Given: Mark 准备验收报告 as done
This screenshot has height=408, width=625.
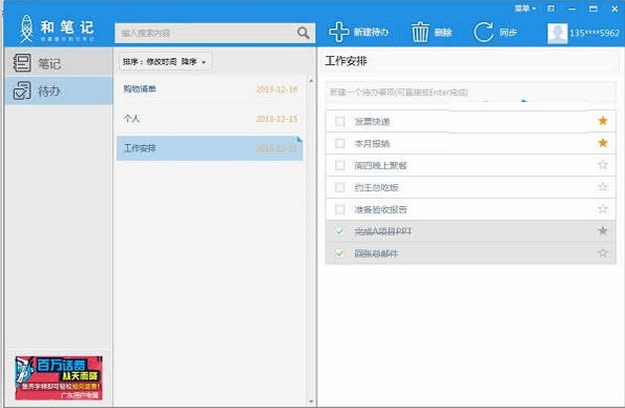Looking at the screenshot, I should coord(340,209).
